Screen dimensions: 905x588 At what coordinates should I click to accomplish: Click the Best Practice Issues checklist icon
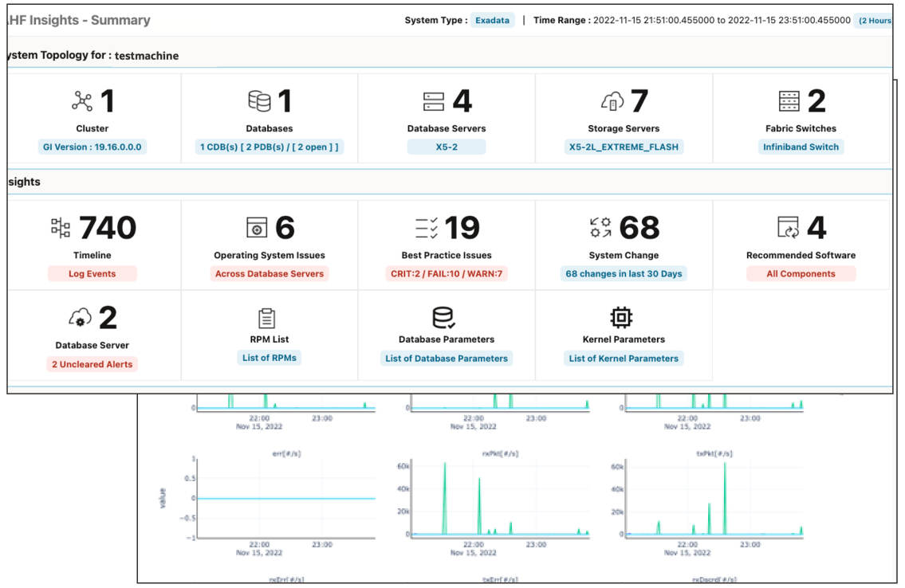(x=427, y=228)
